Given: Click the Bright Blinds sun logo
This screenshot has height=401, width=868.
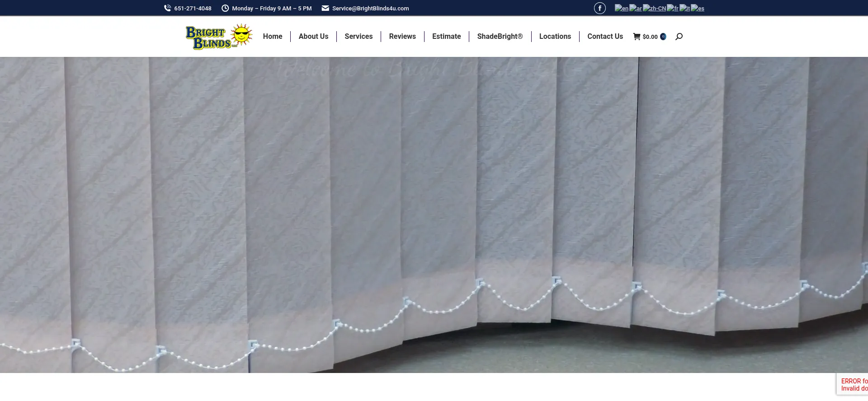Looking at the screenshot, I should (x=219, y=37).
